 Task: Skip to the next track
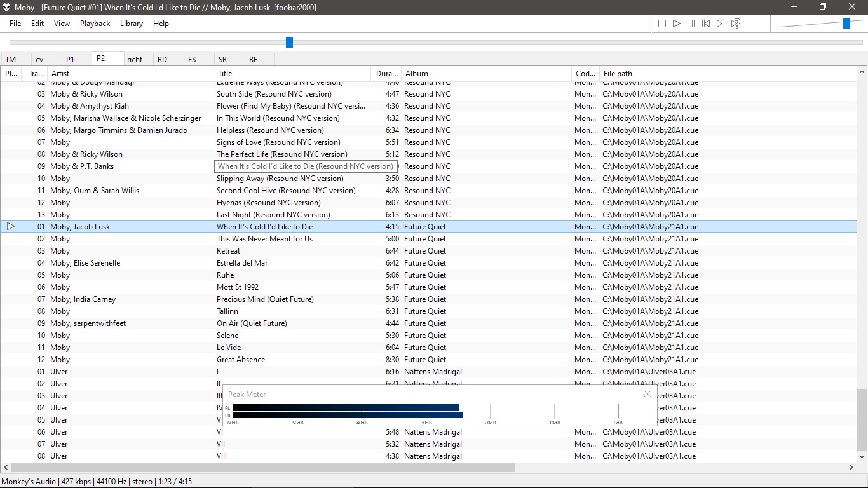721,24
